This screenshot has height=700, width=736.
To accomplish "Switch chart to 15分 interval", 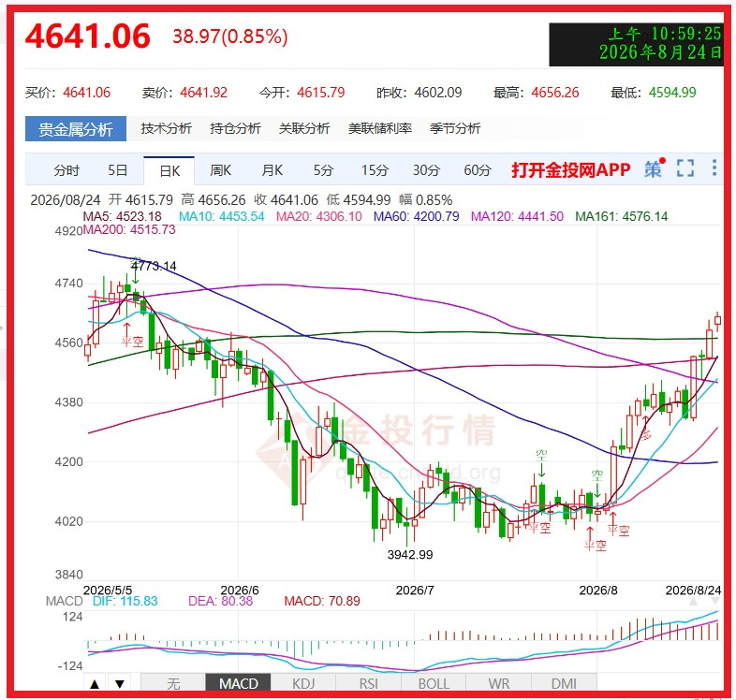I will pos(375,170).
